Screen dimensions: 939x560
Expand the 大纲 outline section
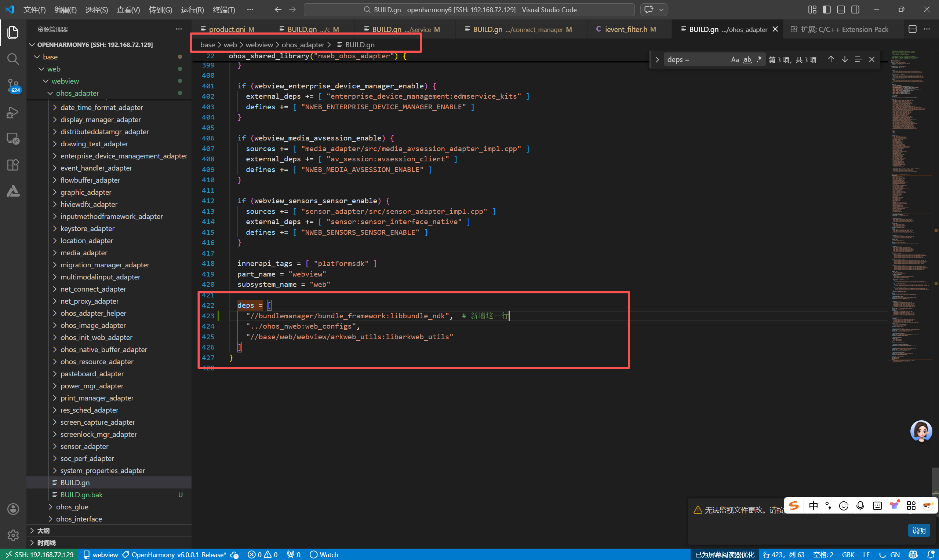point(43,531)
